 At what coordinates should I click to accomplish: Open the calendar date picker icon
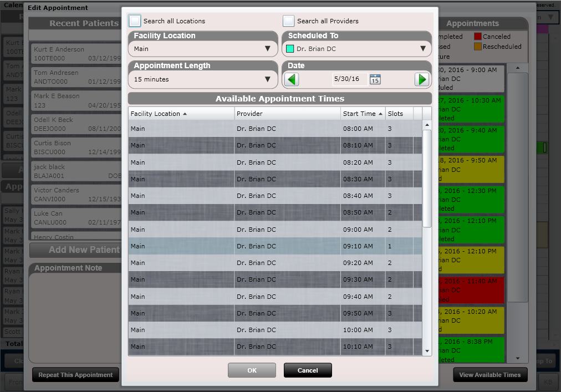375,79
